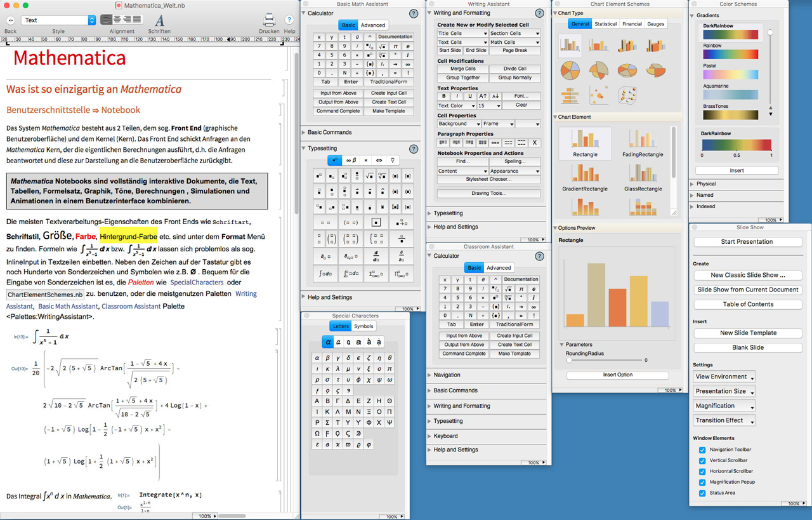Select the flat pie chart type
The image size is (812, 520).
570,70
